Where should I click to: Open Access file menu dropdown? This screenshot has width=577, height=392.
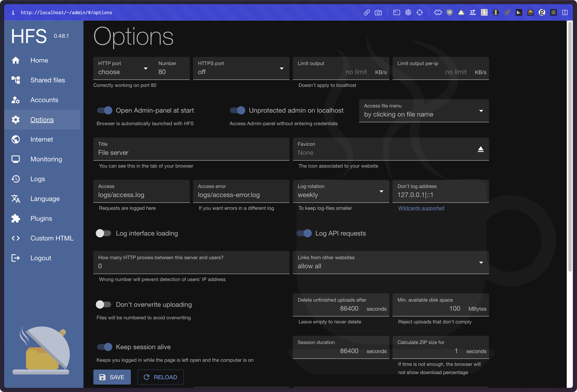(x=423, y=111)
